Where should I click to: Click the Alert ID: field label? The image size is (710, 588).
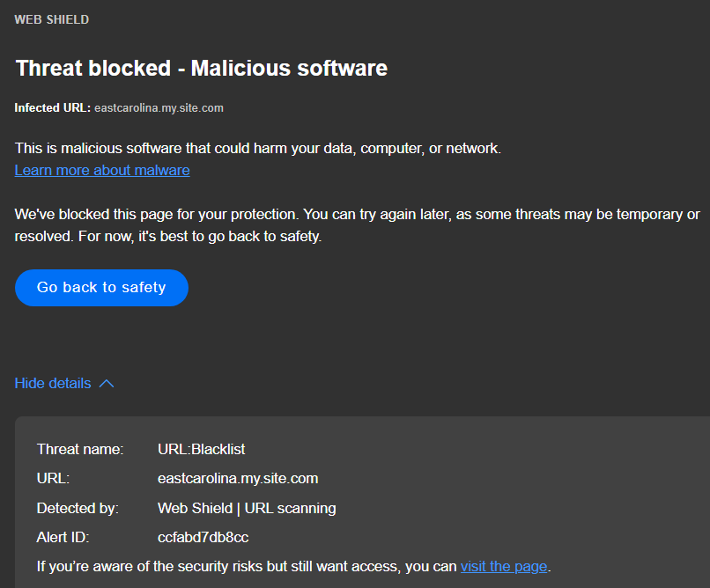pyautogui.click(x=63, y=537)
